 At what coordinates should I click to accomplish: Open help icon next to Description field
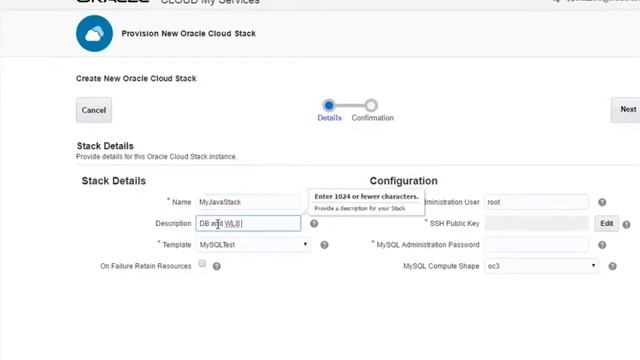314,224
